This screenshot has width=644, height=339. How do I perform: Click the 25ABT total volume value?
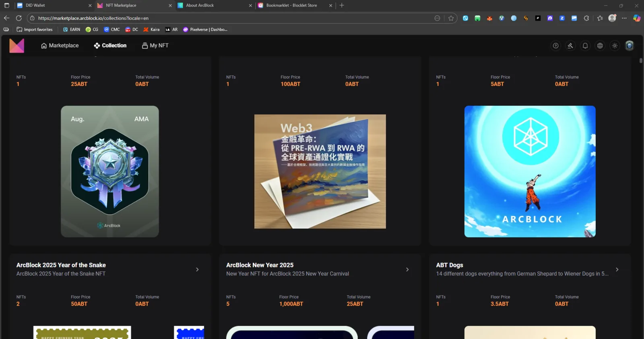(355, 304)
